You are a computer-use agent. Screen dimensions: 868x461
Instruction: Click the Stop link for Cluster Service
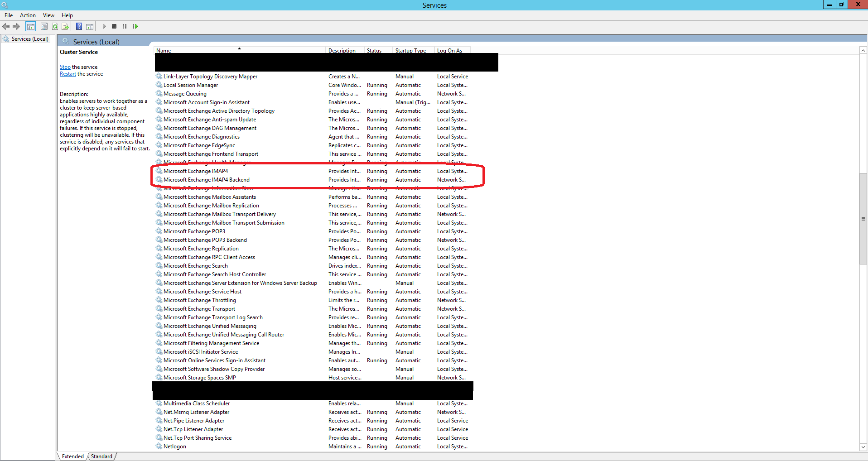(x=65, y=67)
